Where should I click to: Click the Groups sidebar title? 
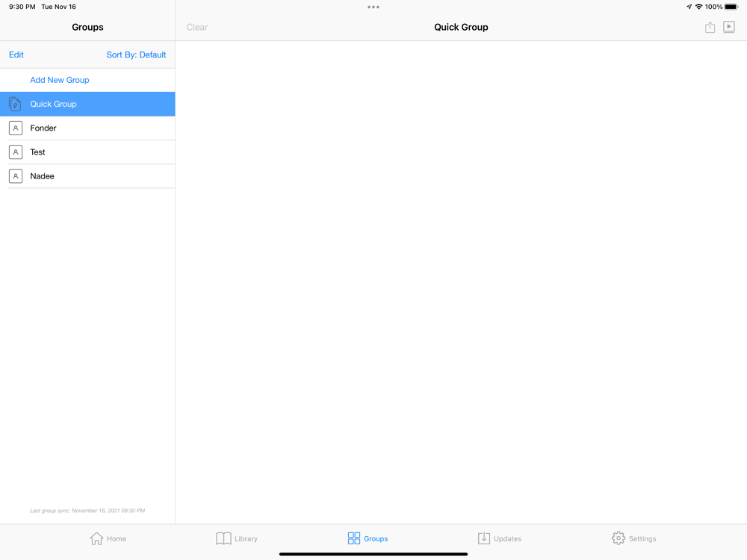click(87, 27)
